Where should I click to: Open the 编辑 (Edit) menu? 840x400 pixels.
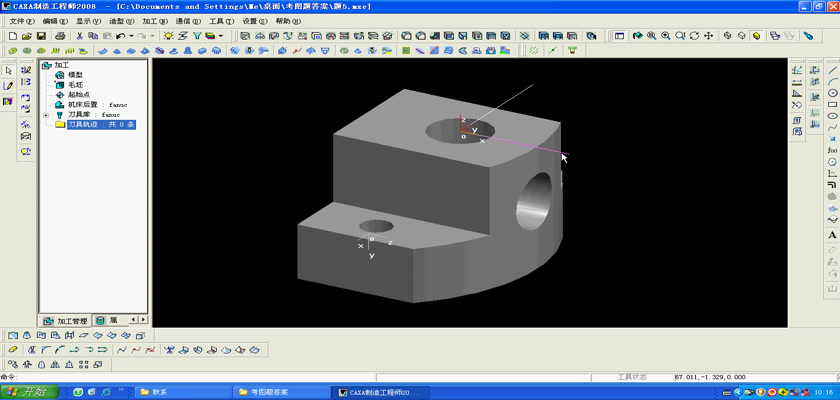(55, 21)
